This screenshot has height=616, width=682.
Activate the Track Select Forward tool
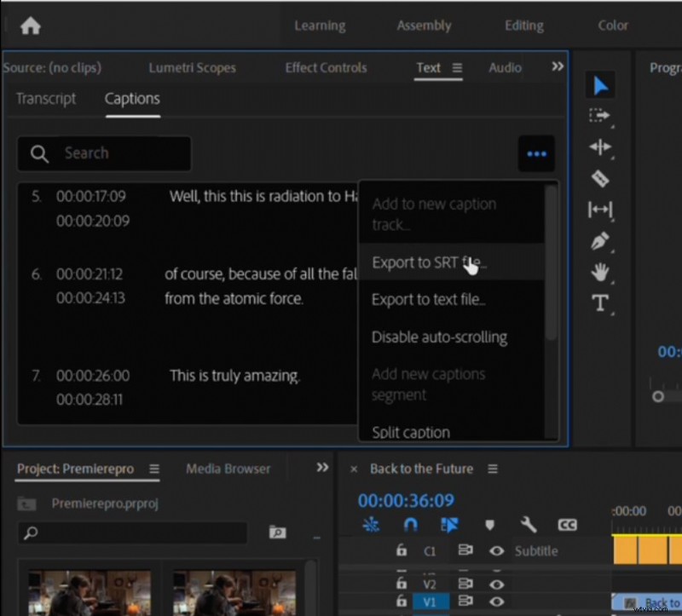tap(600, 116)
